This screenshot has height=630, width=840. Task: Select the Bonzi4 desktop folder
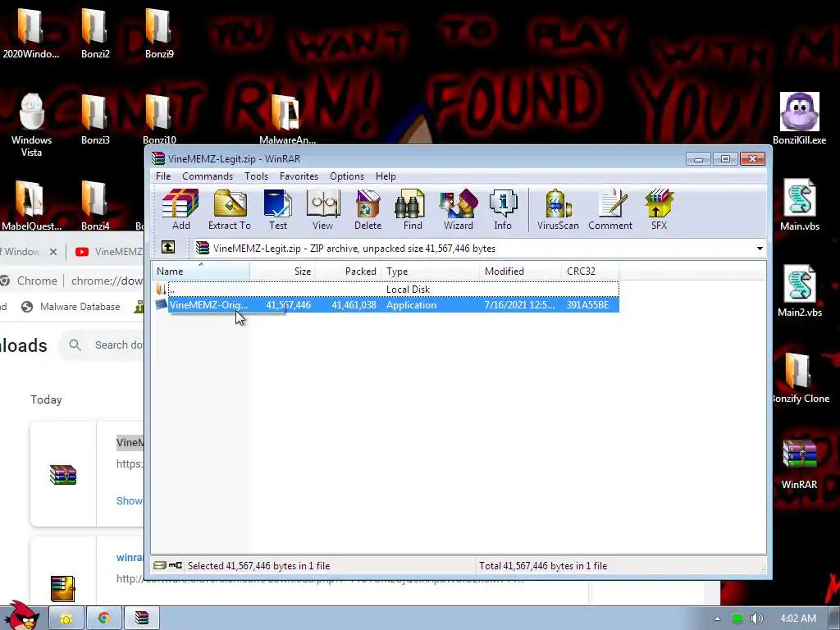point(95,205)
